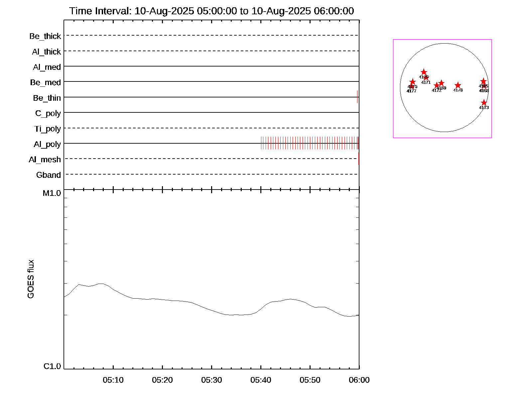Select the star marker above label 4169
The width and height of the screenshot is (532, 399).
point(441,83)
